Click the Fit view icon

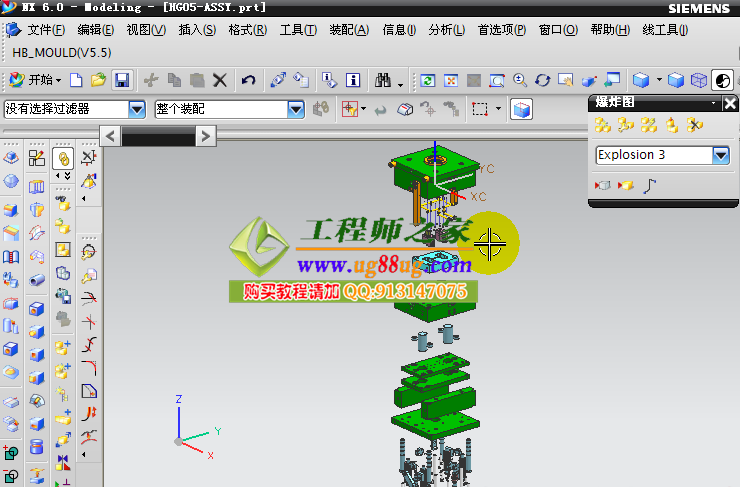451,79
